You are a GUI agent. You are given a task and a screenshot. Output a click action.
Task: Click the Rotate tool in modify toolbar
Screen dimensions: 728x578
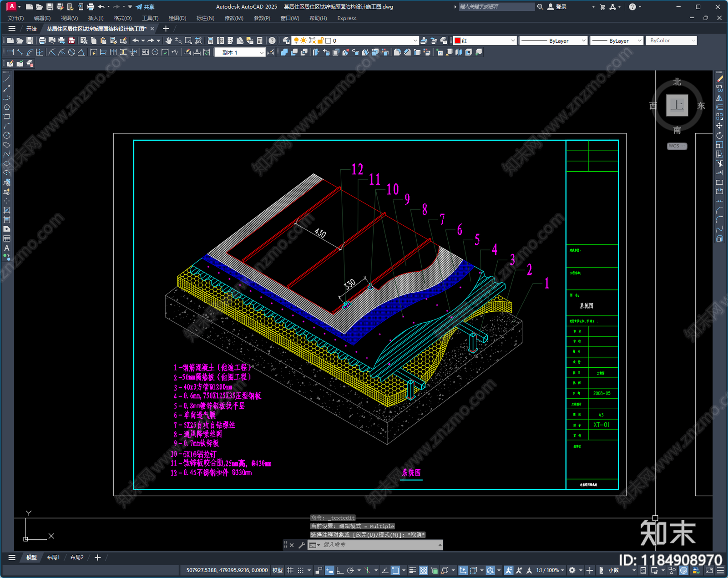click(719, 135)
